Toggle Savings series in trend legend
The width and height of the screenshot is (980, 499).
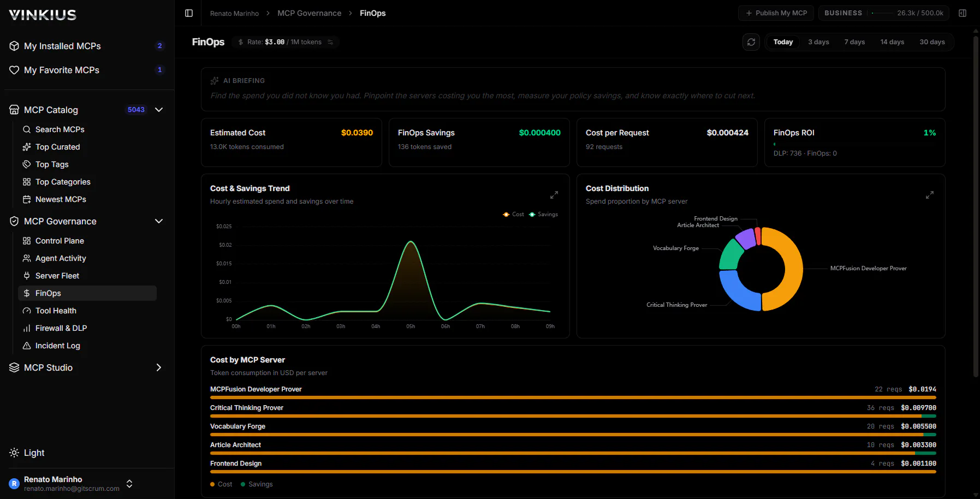pyautogui.click(x=543, y=215)
